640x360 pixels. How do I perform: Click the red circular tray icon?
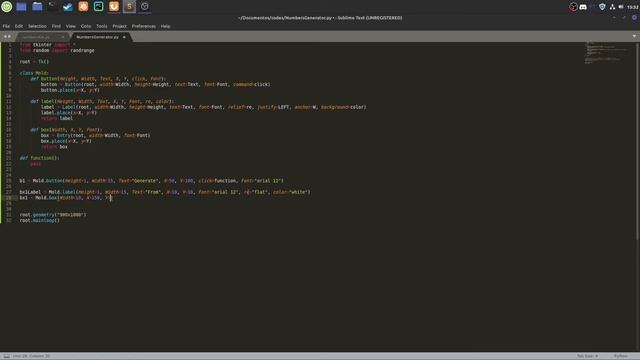tap(573, 7)
